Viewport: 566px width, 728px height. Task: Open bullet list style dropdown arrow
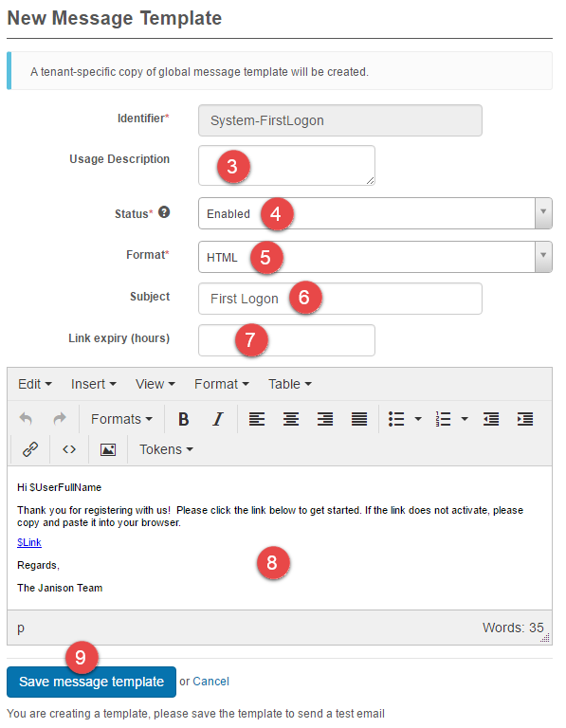tap(418, 419)
